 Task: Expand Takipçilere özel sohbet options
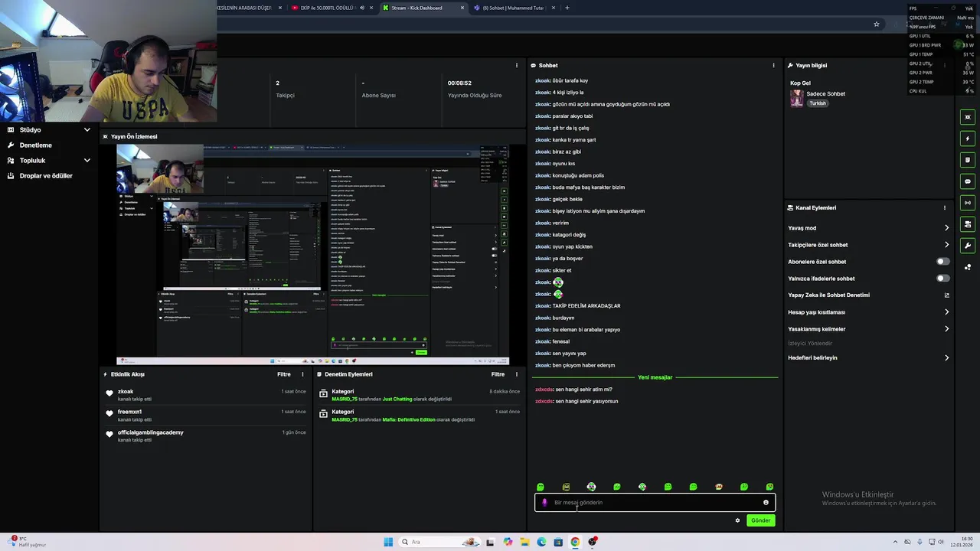(x=946, y=245)
